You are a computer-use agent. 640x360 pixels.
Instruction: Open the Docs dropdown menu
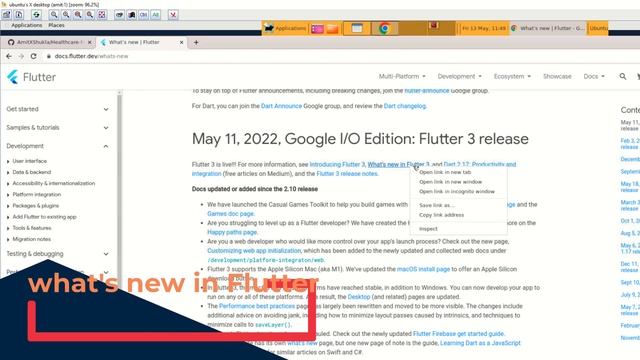pyautogui.click(x=594, y=76)
